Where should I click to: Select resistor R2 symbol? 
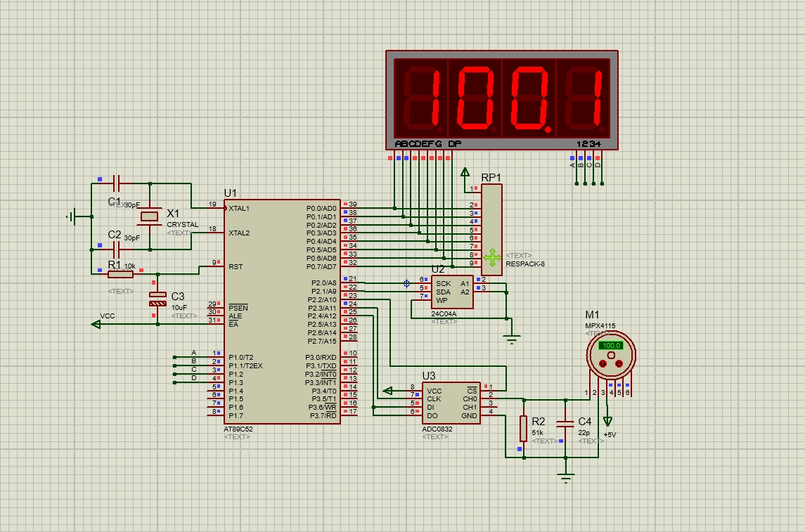coord(523,429)
